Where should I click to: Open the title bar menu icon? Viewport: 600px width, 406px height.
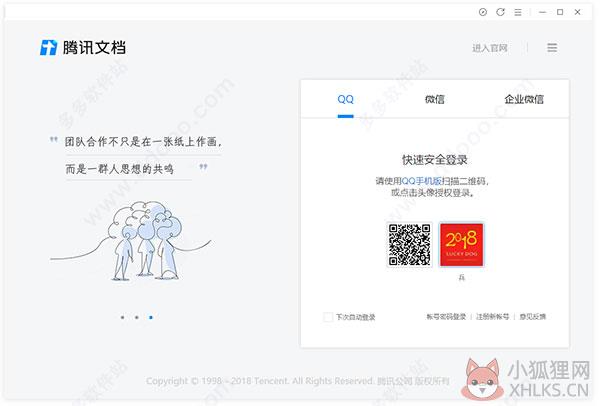tap(518, 13)
